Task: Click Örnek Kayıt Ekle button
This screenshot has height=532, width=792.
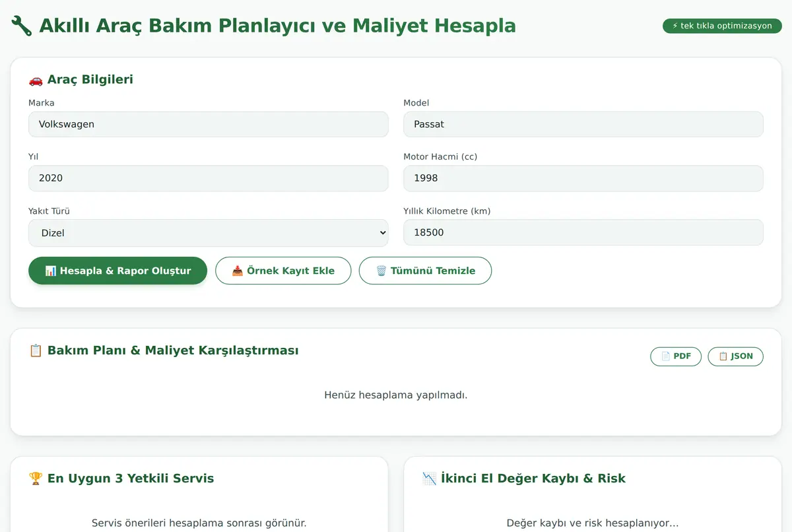Action: (283, 271)
